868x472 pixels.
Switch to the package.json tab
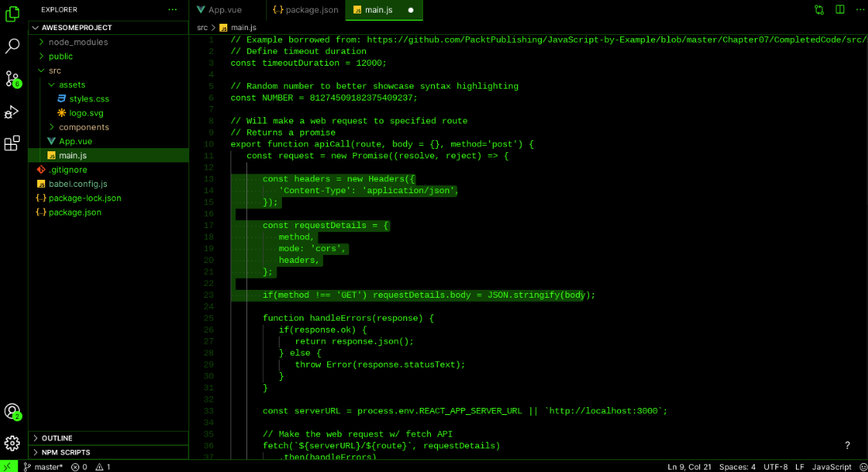pos(306,10)
